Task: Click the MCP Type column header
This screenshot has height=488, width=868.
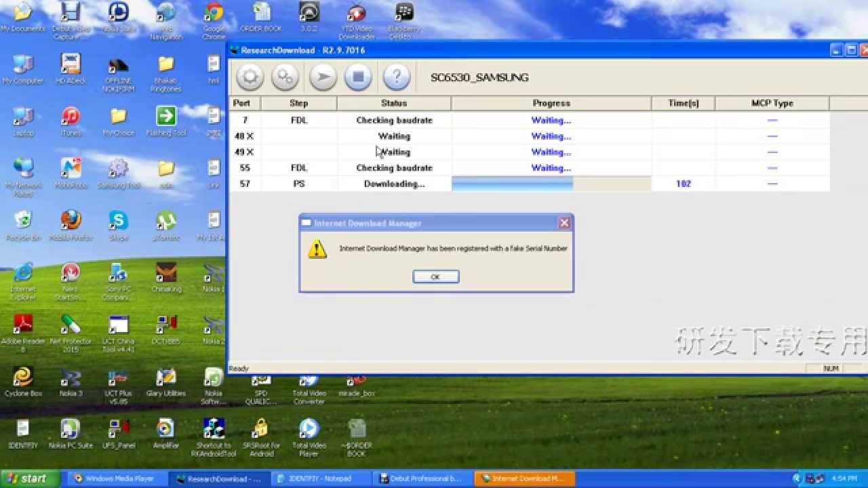Action: (x=772, y=103)
